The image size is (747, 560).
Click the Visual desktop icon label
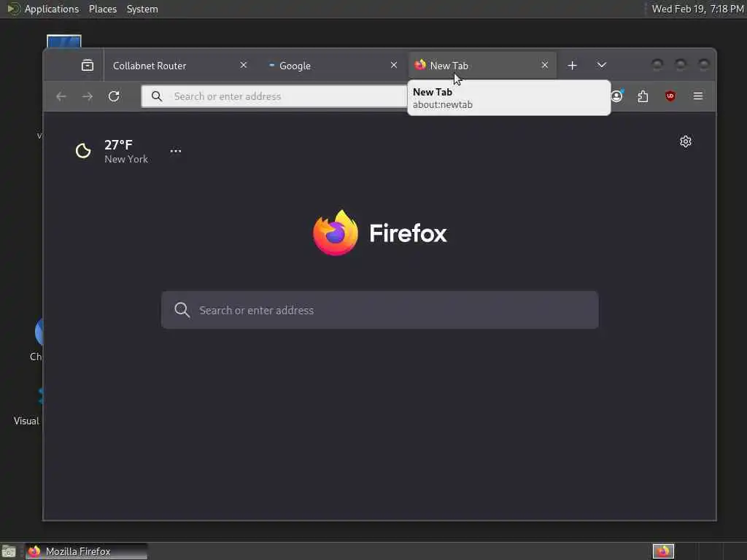point(26,421)
